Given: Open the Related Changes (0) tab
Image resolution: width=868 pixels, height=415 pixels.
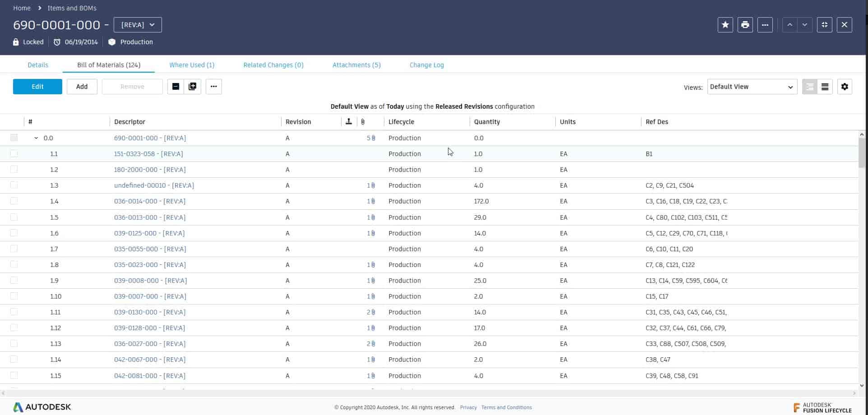Looking at the screenshot, I should tap(273, 65).
